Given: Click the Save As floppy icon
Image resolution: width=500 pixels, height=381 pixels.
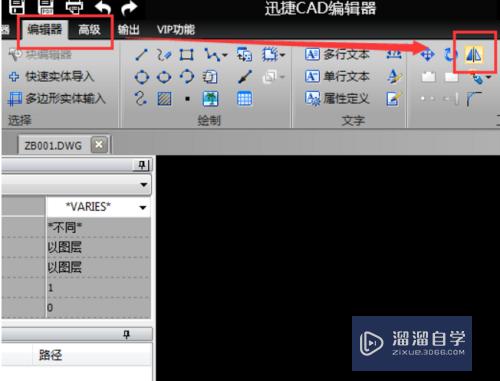Looking at the screenshot, I should 46,7.
